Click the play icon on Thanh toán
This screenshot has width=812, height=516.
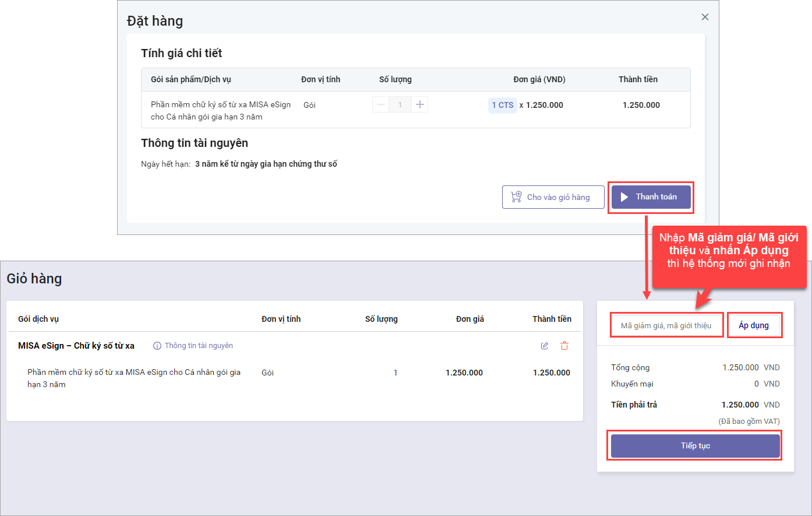coord(624,197)
